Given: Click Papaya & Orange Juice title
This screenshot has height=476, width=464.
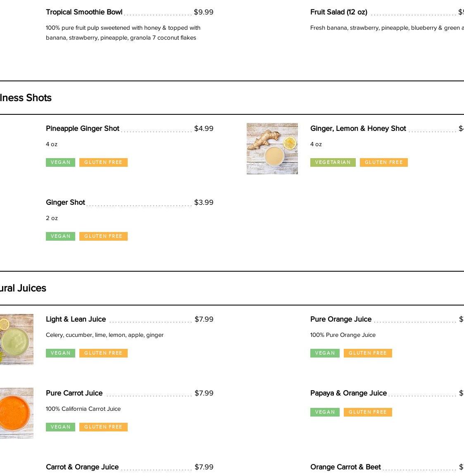Looking at the screenshot, I should pos(348,393).
